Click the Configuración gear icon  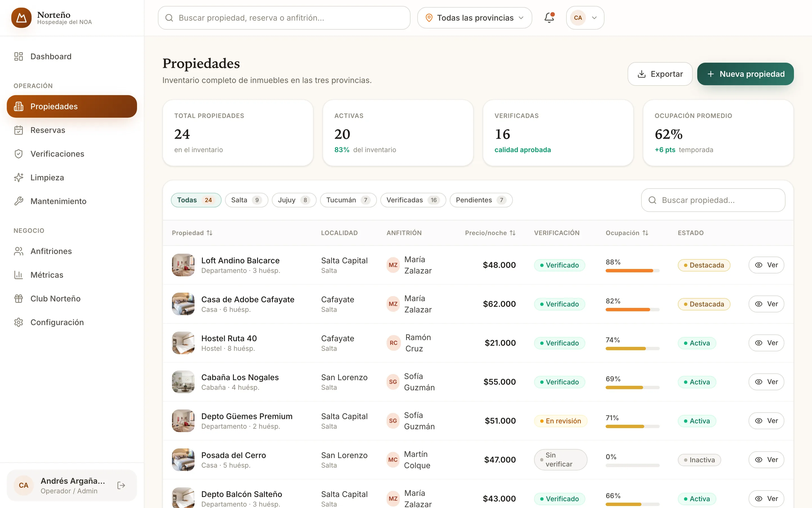coord(18,322)
